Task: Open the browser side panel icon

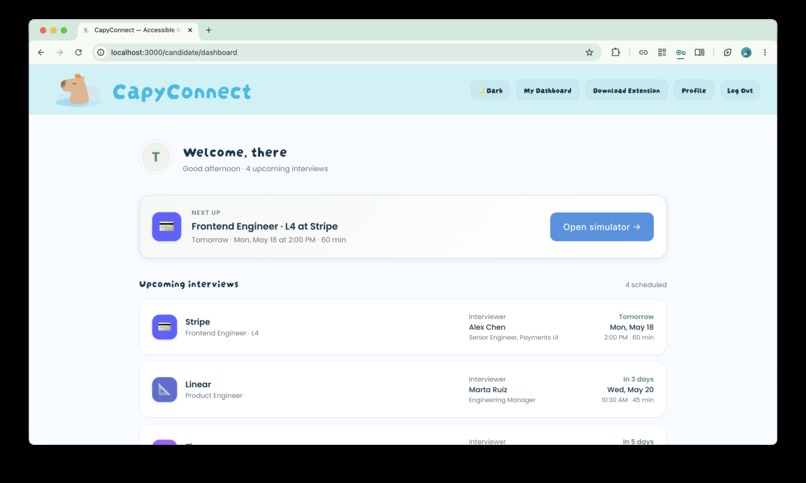Action: [x=700, y=52]
